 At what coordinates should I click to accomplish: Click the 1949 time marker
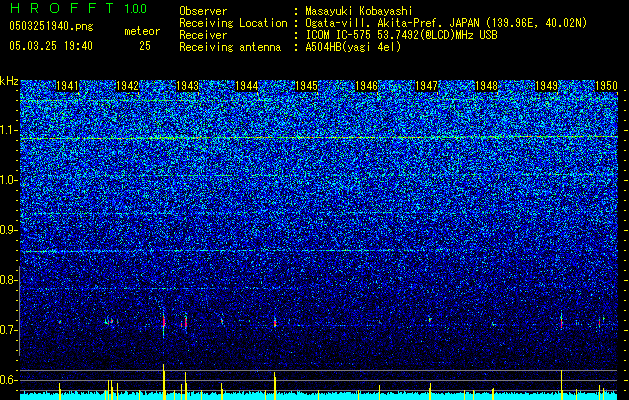(x=546, y=86)
